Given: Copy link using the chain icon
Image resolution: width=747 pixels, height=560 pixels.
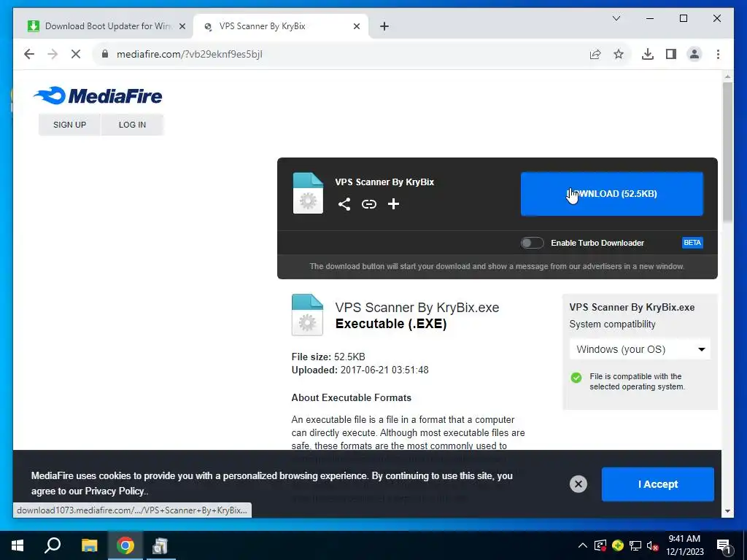Looking at the screenshot, I should click(368, 204).
